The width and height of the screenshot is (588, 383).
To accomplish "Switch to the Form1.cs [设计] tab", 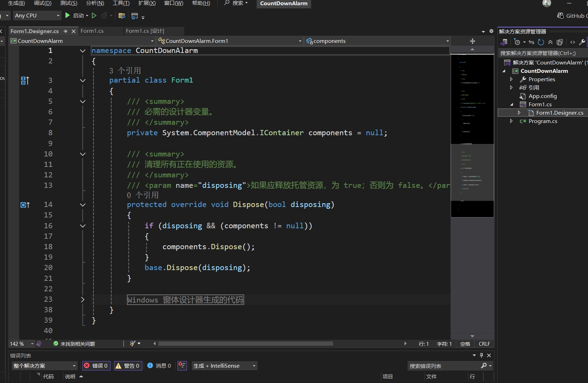I will pyautogui.click(x=145, y=31).
